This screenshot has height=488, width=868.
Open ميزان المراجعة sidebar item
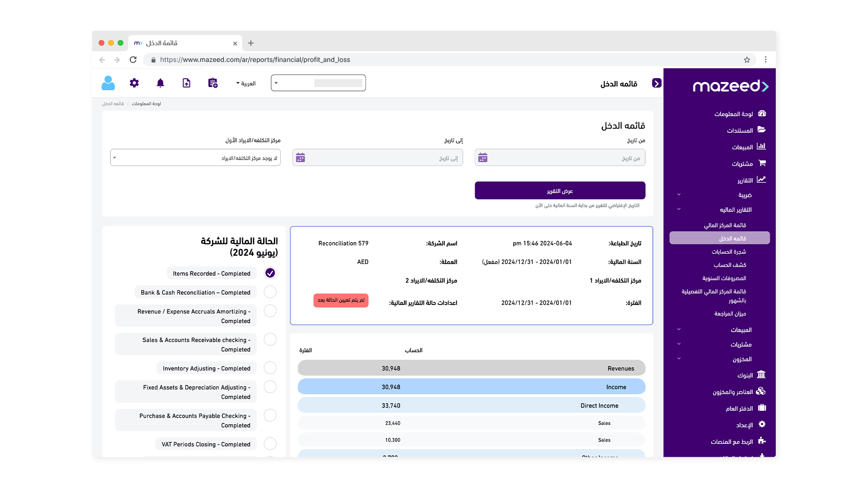(x=730, y=314)
